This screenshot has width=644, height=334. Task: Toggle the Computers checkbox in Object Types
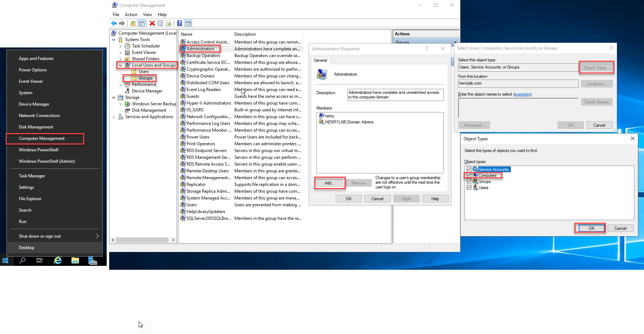(469, 175)
